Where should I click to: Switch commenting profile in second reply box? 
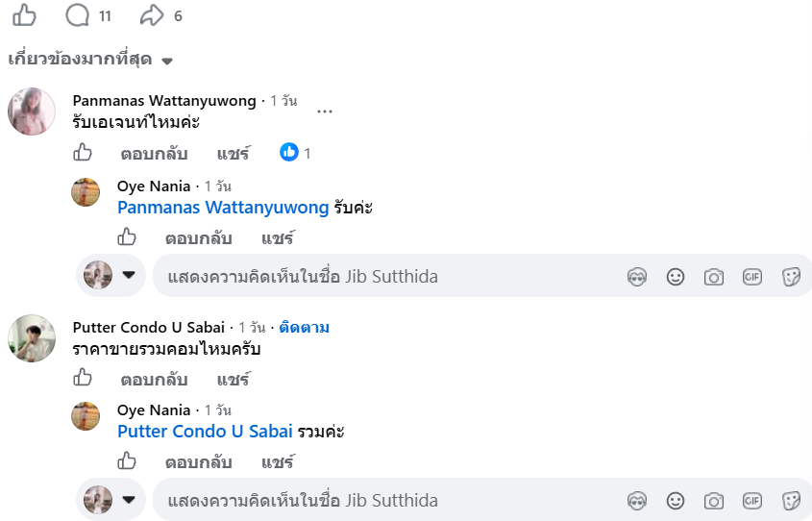click(111, 499)
